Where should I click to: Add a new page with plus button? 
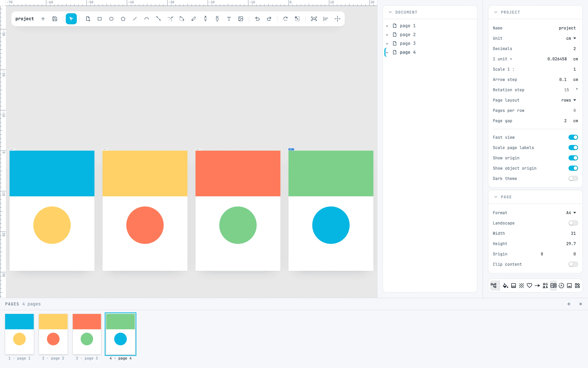pos(569,304)
